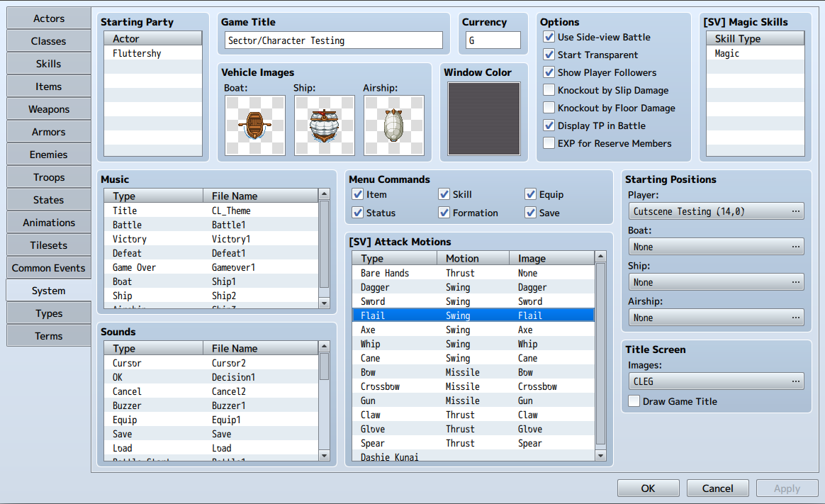
Task: Open the Title Screen images picker
Action: coord(797,381)
